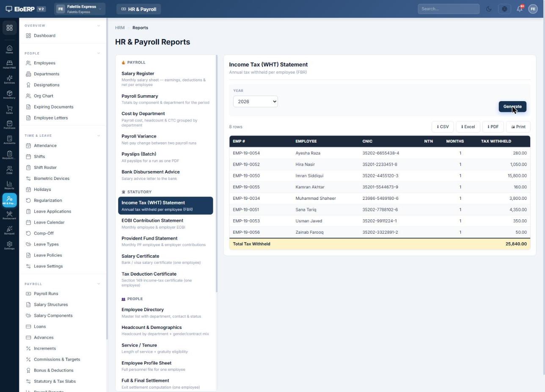This screenshot has width=545, height=392.
Task: Collapse the Payroll sidebar section
Action: 99,284
